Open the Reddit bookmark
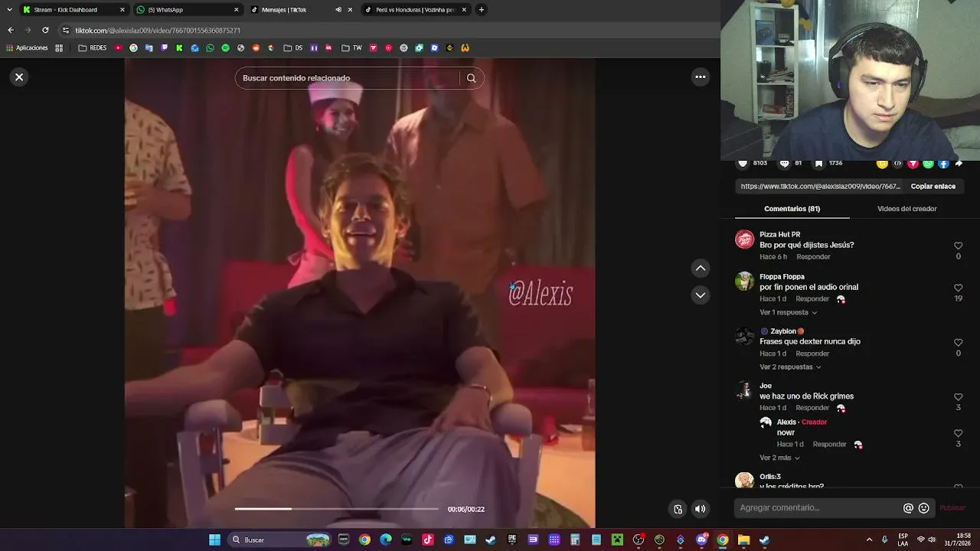The width and height of the screenshot is (980, 551). tap(256, 48)
